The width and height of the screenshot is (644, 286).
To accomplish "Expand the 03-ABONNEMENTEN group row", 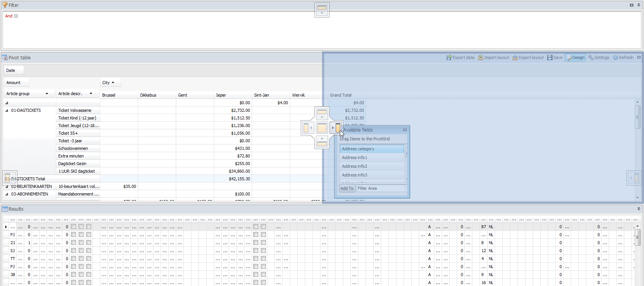I will pos(7,194).
